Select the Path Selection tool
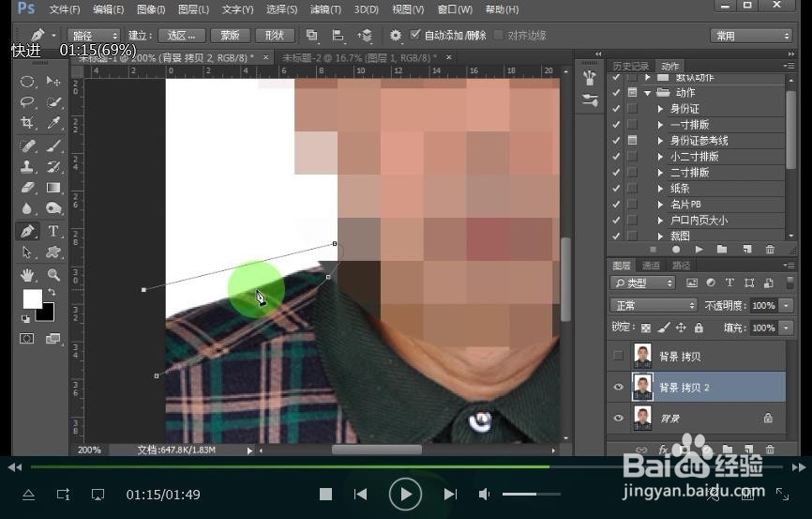This screenshot has width=812, height=519. pos(27,252)
